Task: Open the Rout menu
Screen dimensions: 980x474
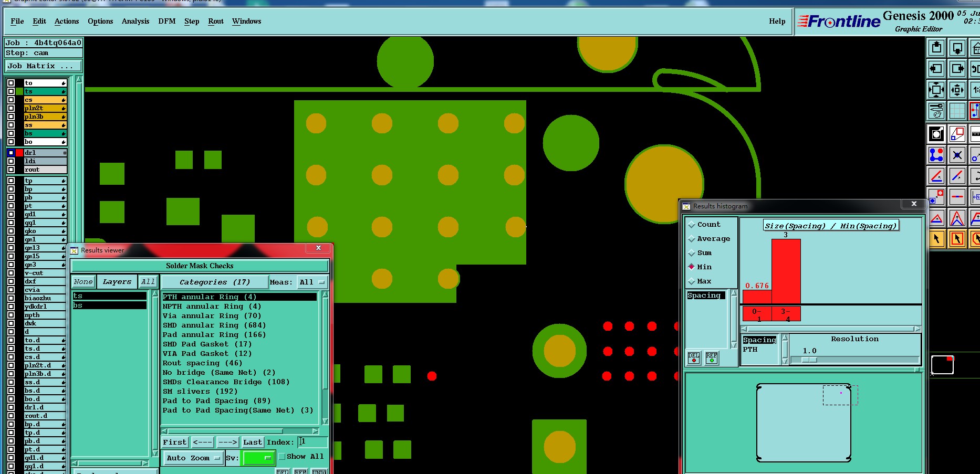Action: [216, 22]
